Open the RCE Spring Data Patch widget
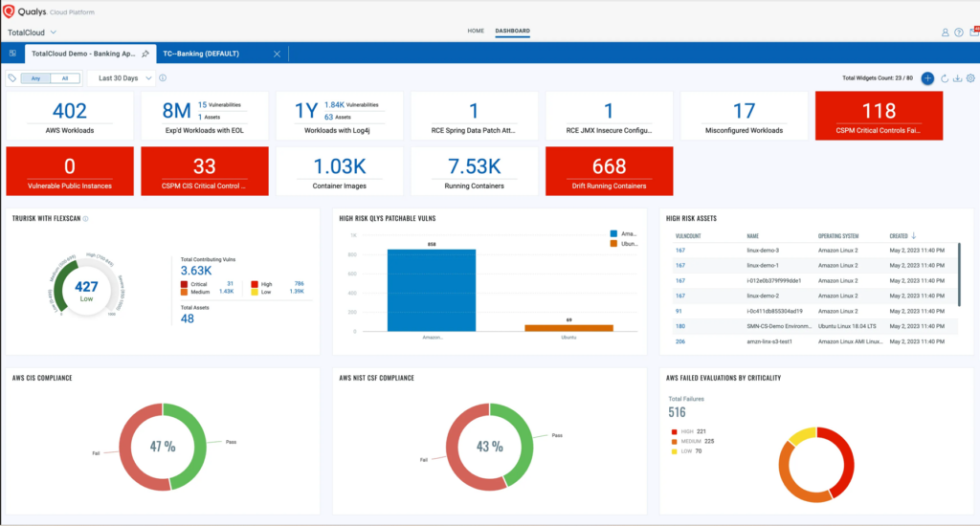980x526 pixels. (x=474, y=116)
